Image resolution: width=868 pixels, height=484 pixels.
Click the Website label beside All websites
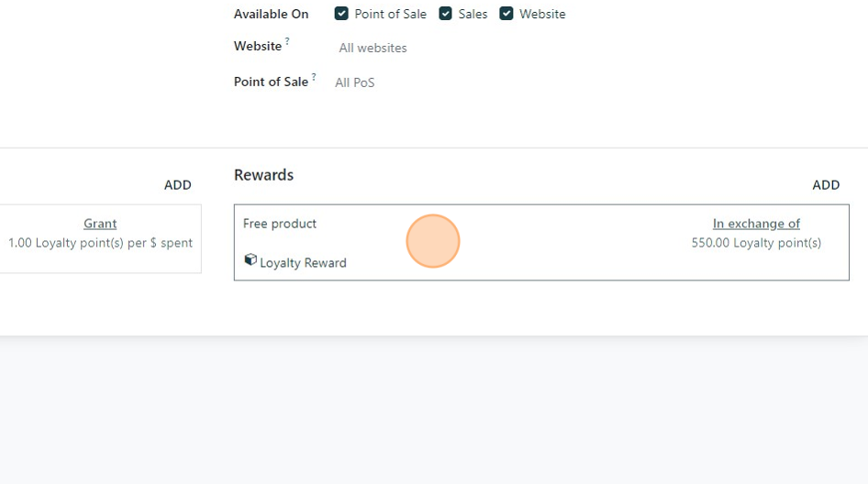click(257, 46)
